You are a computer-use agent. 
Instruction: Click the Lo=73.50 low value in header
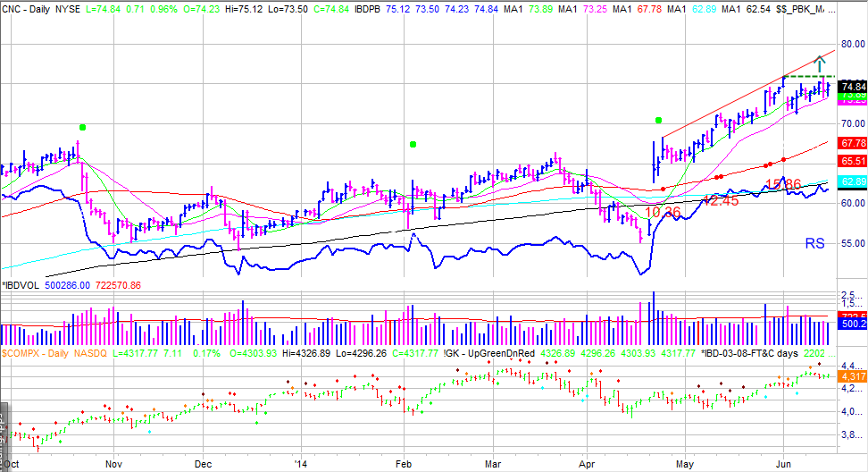[288, 10]
